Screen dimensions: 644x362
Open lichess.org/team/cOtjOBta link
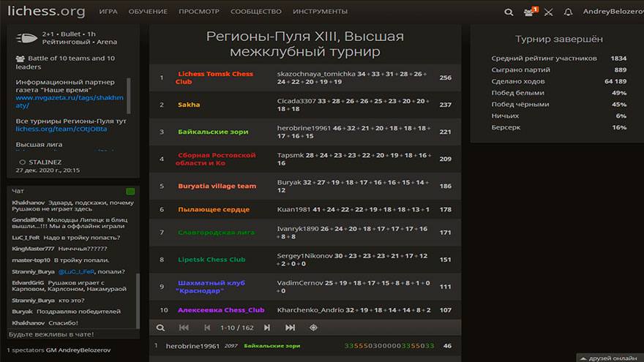tap(61, 129)
